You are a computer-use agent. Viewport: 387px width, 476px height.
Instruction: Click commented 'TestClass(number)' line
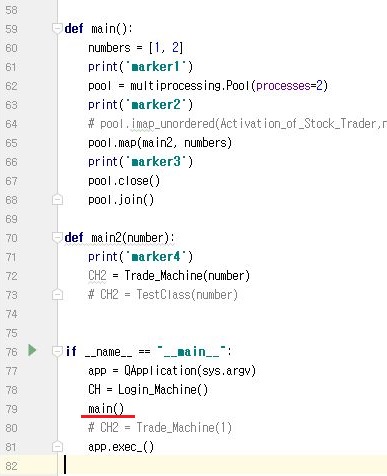click(163, 295)
